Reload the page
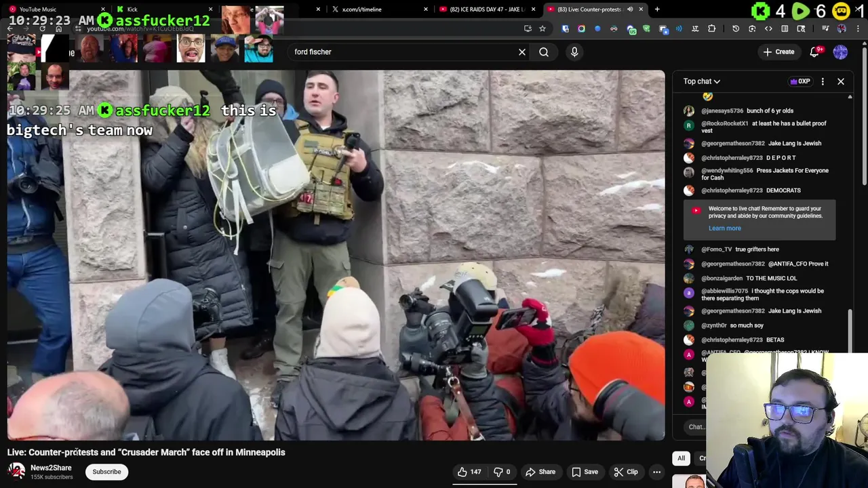Viewport: 868px width, 488px height. (43, 28)
